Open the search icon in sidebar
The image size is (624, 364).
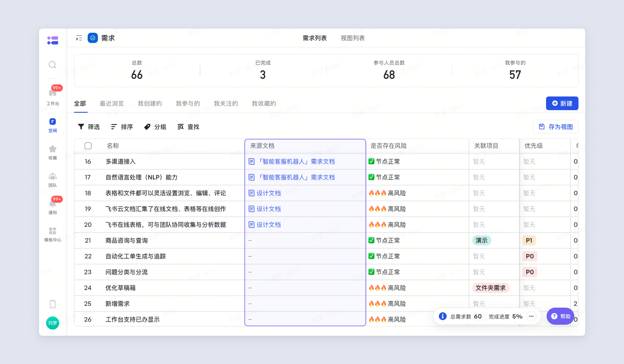pyautogui.click(x=52, y=65)
